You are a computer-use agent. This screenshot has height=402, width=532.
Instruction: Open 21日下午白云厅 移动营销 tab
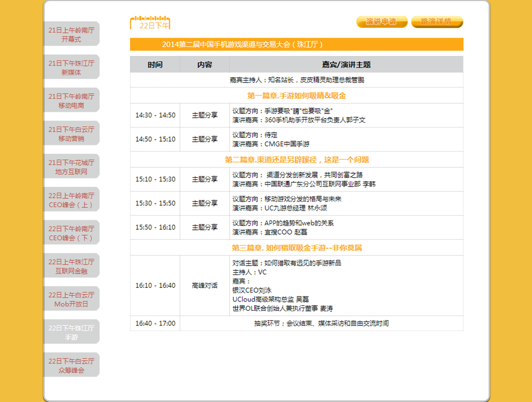(x=72, y=134)
